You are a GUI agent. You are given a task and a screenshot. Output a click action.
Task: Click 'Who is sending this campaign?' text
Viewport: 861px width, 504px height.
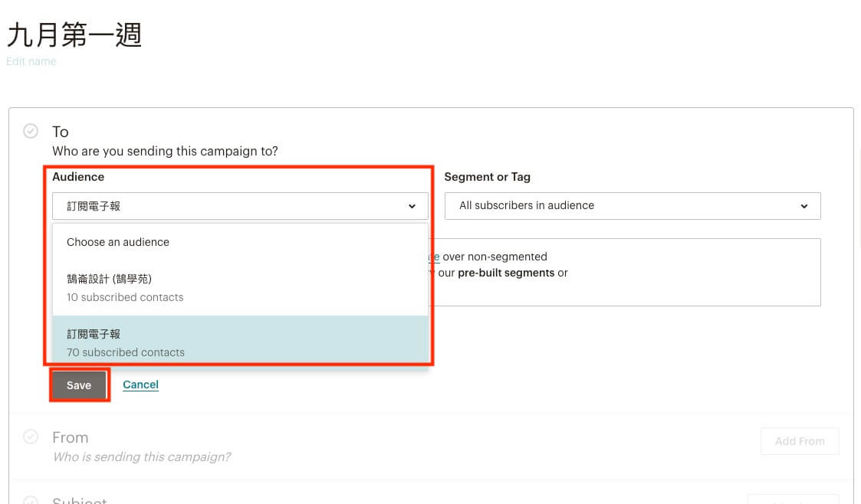point(141,457)
